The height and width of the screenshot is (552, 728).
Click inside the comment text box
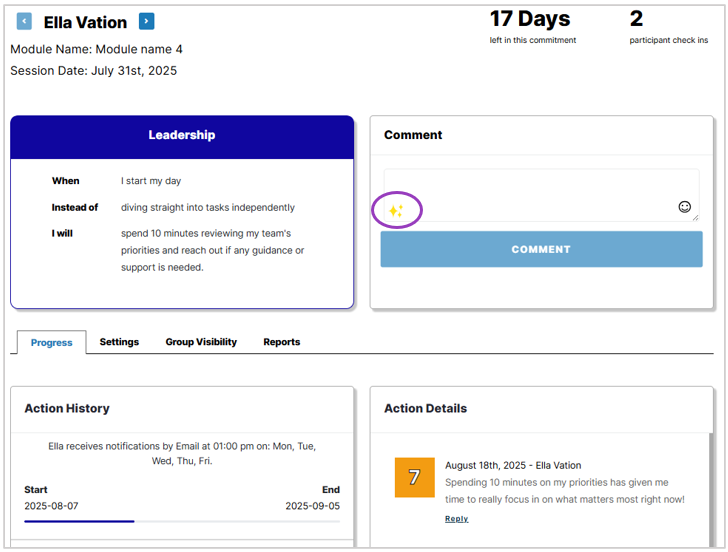point(541,195)
